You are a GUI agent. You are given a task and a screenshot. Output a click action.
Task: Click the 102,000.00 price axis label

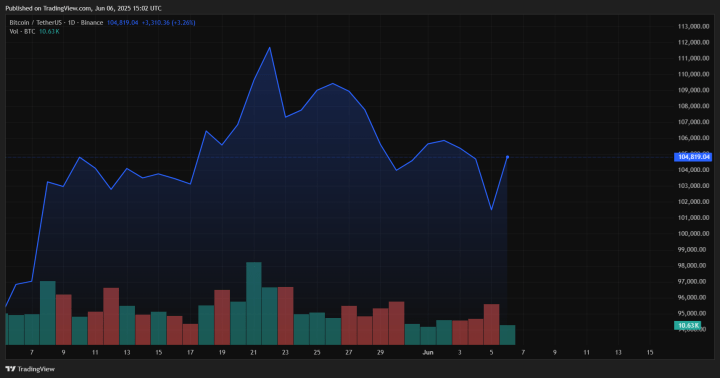point(693,202)
